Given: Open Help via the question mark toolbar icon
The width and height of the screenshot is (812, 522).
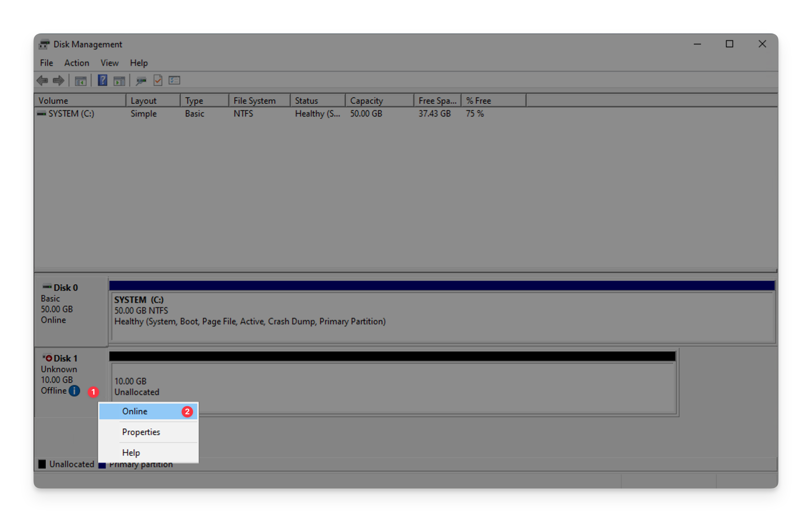Looking at the screenshot, I should tap(102, 80).
